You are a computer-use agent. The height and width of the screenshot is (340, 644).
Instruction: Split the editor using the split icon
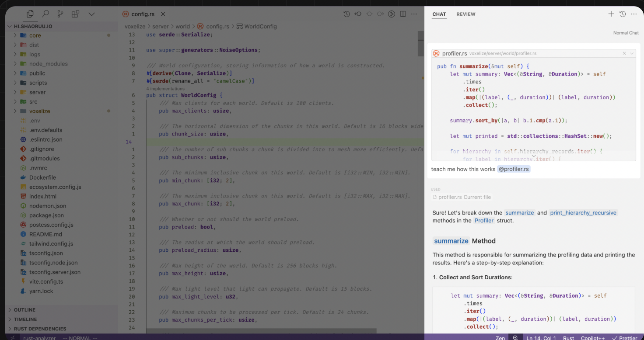click(403, 14)
